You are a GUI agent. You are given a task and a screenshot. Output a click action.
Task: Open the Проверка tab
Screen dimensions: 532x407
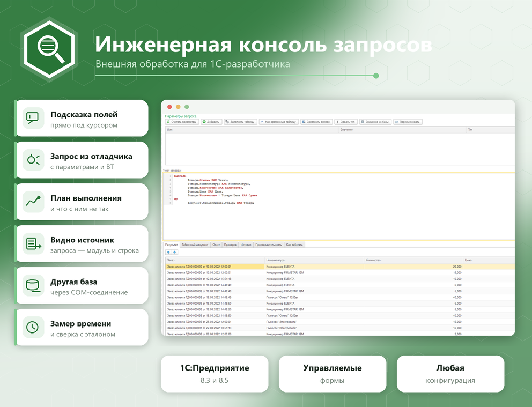(x=230, y=245)
